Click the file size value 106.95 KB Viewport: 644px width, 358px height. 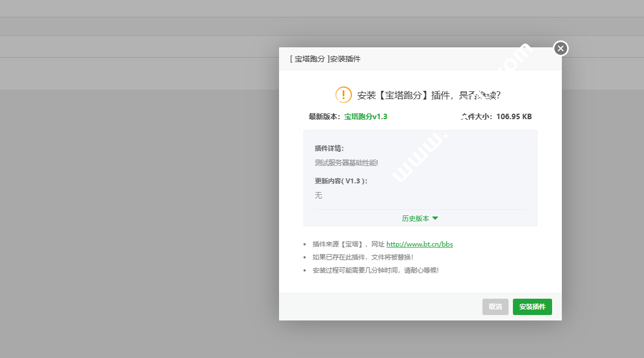513,116
